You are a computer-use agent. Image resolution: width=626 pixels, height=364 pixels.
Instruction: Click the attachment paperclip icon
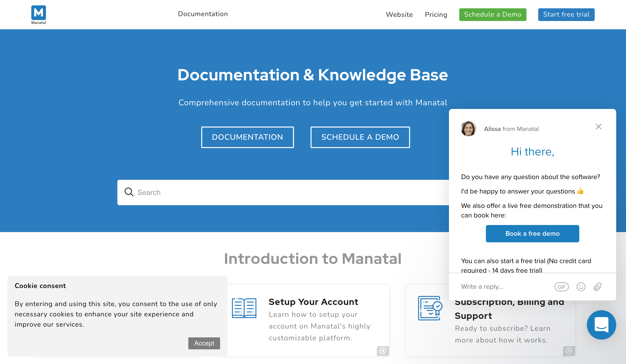pyautogui.click(x=597, y=287)
